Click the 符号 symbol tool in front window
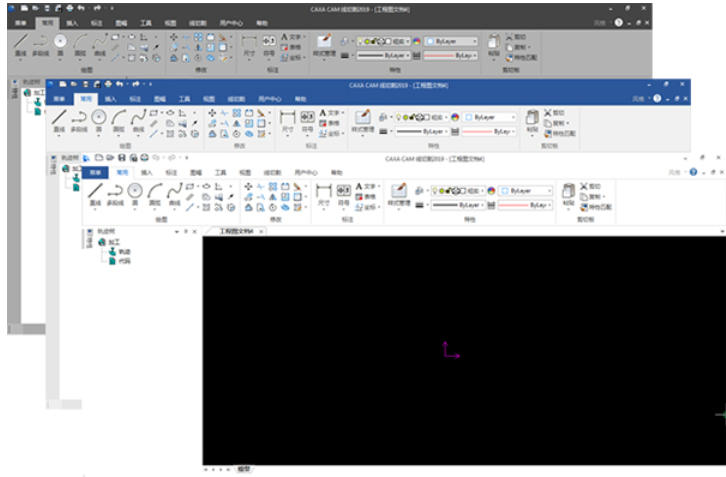The width and height of the screenshot is (726, 477). click(343, 192)
